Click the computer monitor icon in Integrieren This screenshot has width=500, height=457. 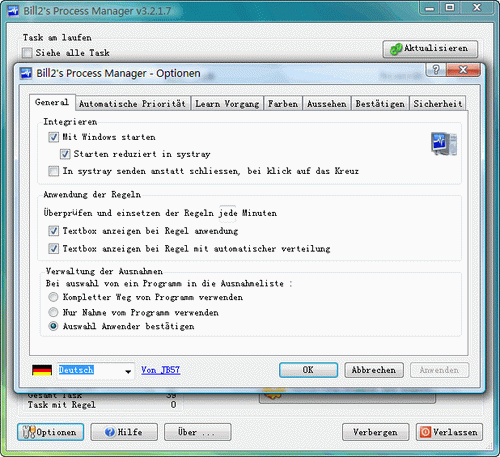click(x=444, y=144)
